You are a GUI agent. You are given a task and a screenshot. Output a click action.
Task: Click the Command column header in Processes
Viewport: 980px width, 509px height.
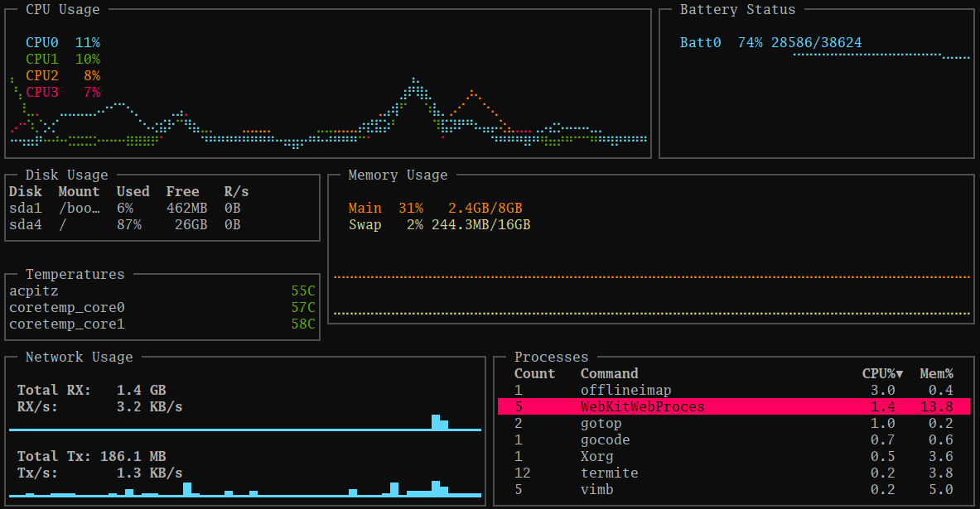click(610, 373)
